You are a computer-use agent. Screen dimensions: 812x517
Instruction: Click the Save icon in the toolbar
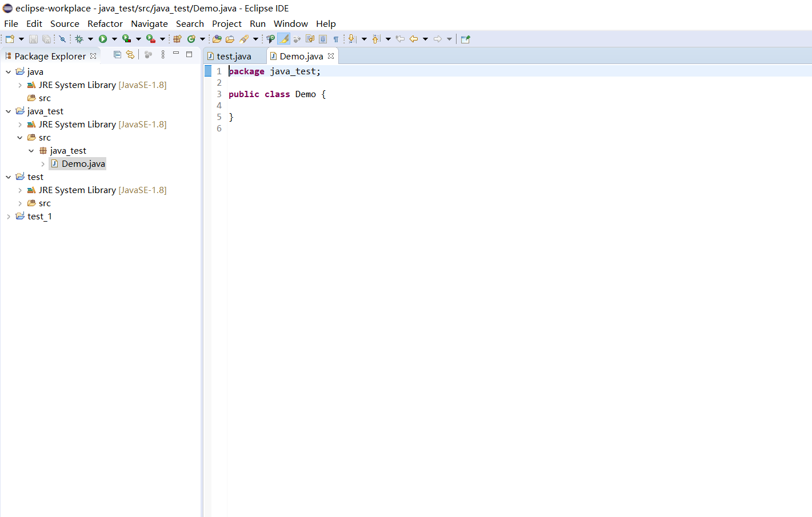pyautogui.click(x=33, y=39)
